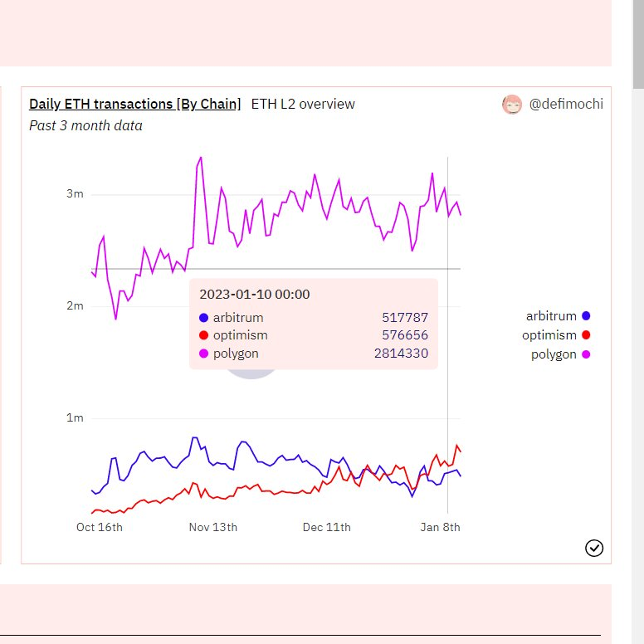Toggle arbitrum series in chart legend

[x=558, y=316]
